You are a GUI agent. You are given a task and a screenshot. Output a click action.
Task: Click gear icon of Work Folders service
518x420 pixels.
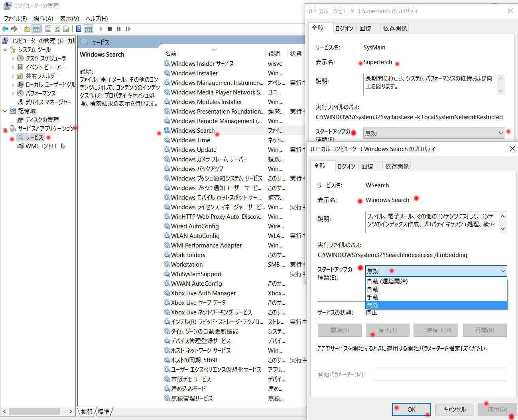[x=167, y=255]
